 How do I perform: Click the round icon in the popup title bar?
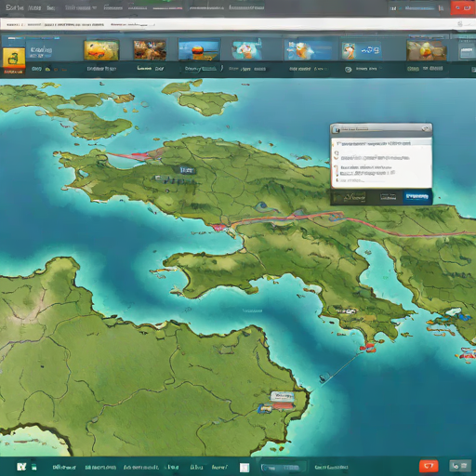[426, 128]
